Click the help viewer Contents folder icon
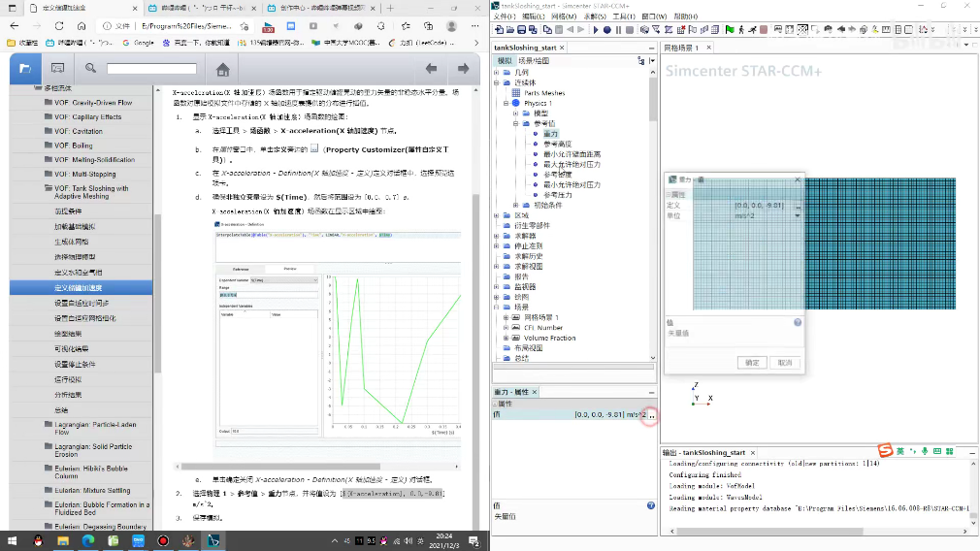980x551 pixels. [25, 68]
